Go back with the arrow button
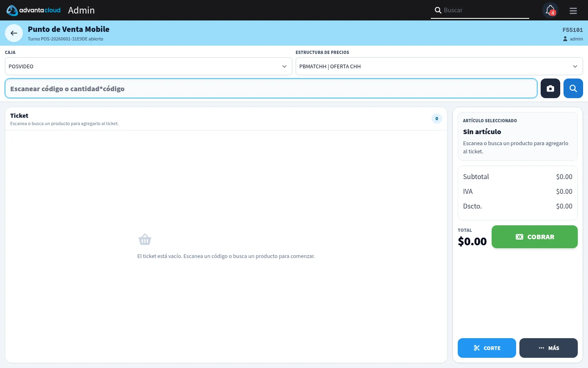This screenshot has width=588, height=368. point(14,33)
